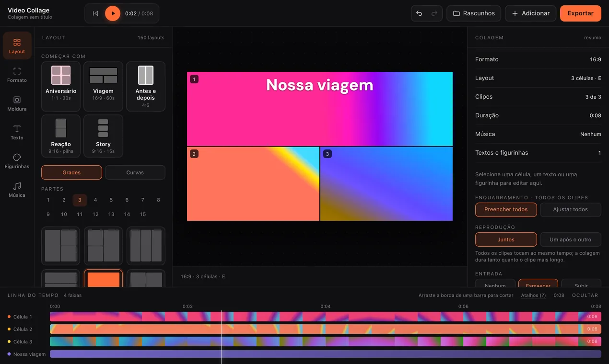
Task: Click the Música row showing Nenhum
Action: tap(538, 134)
